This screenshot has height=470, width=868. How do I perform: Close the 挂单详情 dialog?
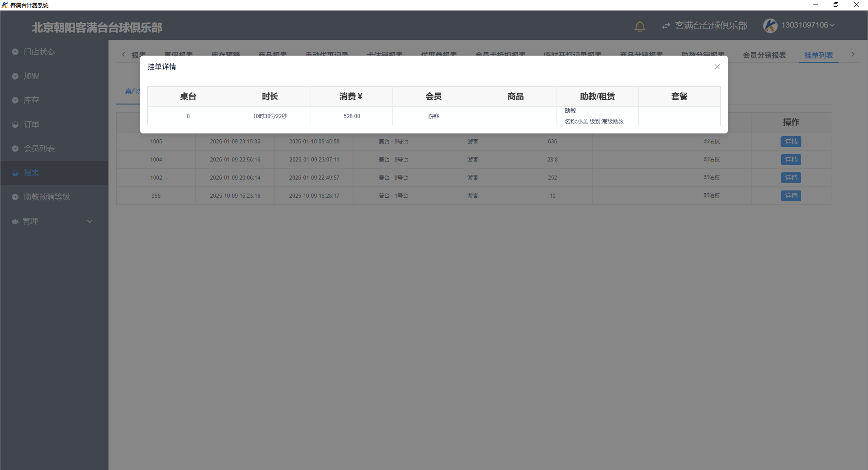click(717, 66)
